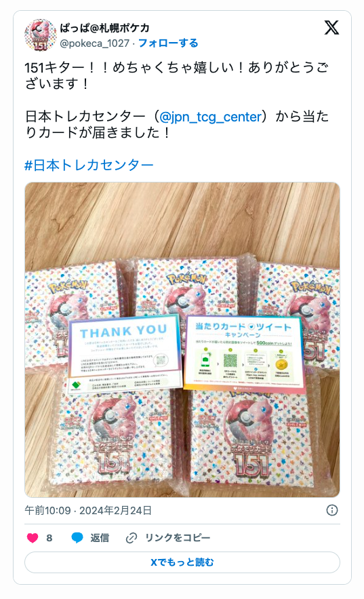The image size is (364, 599).
Task: Open the timestamp 午前10:09 · 2024年2月24日
Action: [x=88, y=510]
